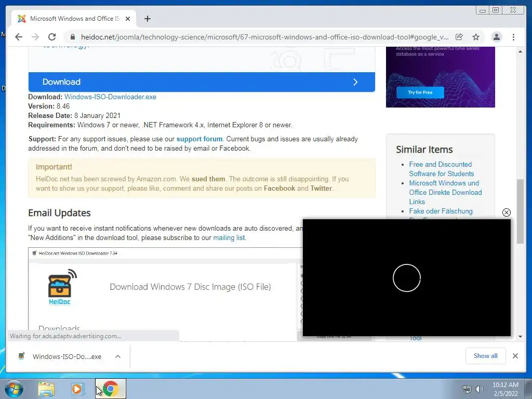532x399 pixels.
Task: Click Show all downloads
Action: (x=486, y=356)
